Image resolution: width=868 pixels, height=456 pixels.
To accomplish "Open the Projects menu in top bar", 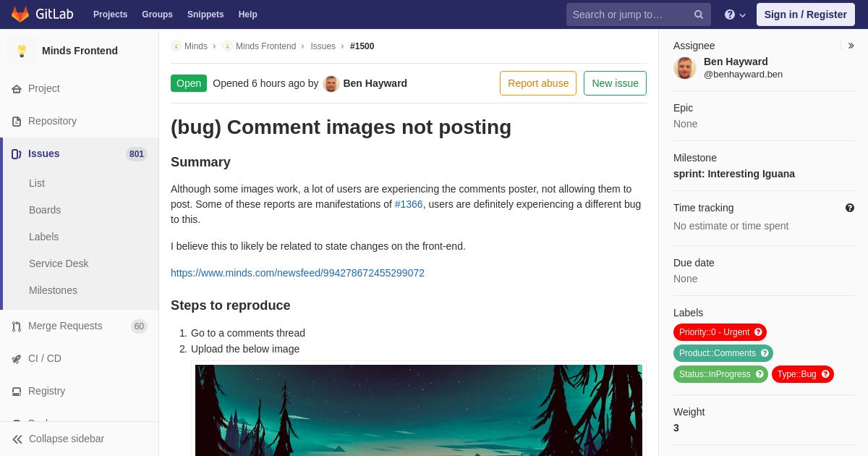I will (110, 14).
